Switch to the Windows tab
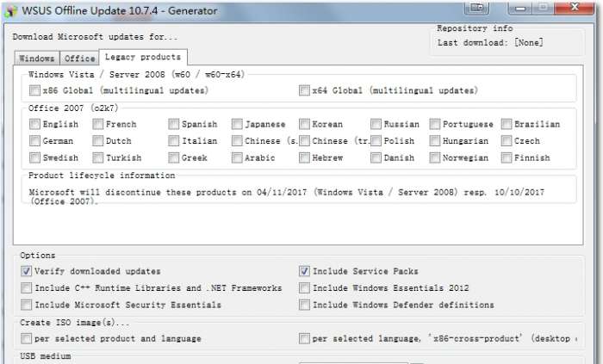This screenshot has height=364, width=603. (x=37, y=59)
